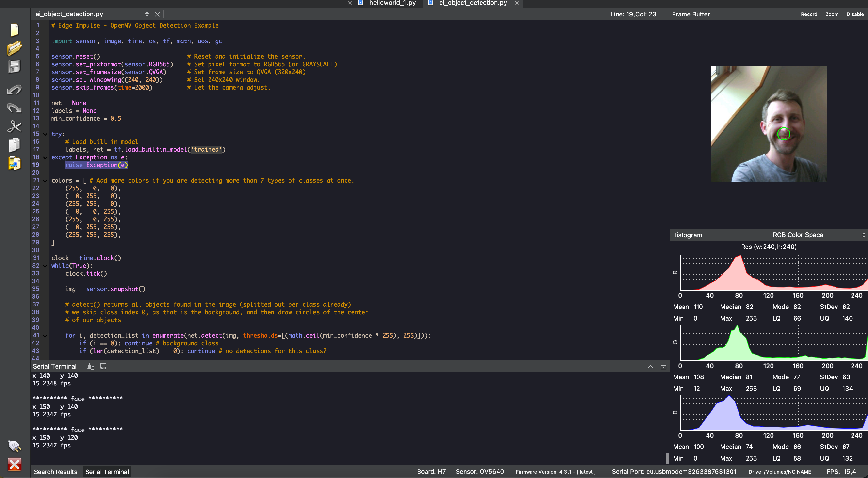Stop the running script with red X
The image size is (868, 478).
[14, 464]
